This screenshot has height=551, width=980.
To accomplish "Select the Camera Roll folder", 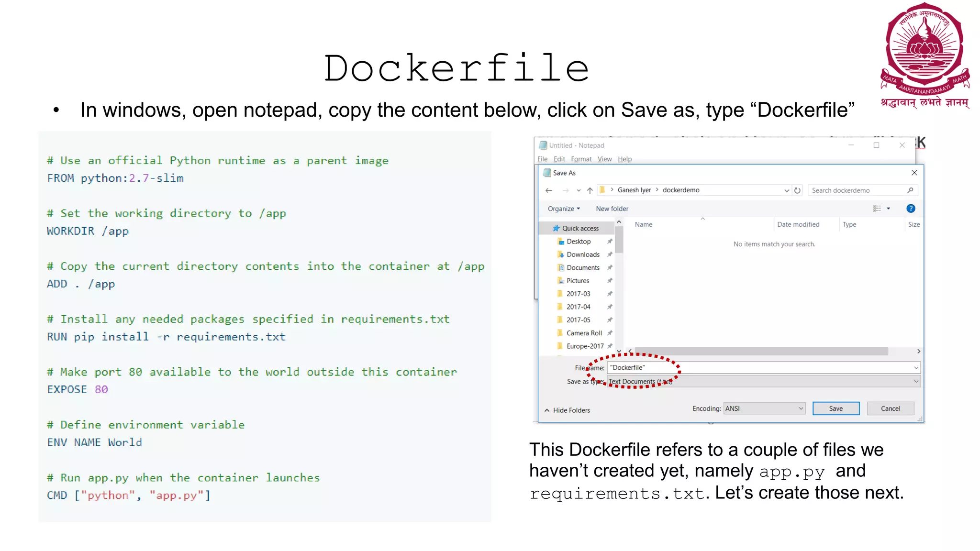I will click(x=584, y=333).
